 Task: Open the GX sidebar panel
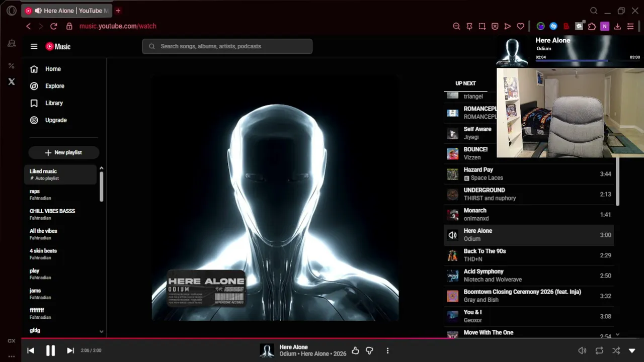point(12,341)
